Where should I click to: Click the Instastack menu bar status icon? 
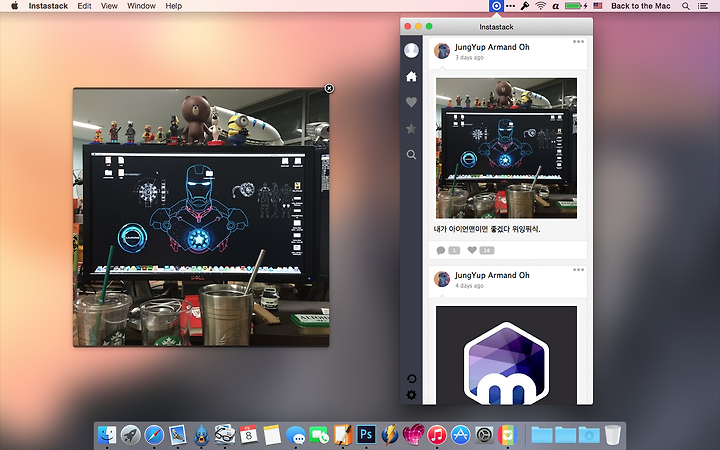click(496, 6)
